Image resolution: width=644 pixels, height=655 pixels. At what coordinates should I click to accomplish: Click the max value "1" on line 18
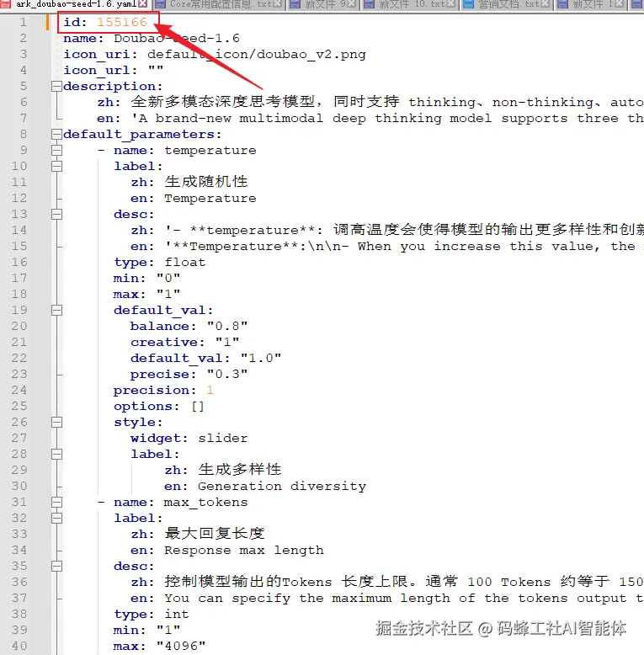point(168,295)
